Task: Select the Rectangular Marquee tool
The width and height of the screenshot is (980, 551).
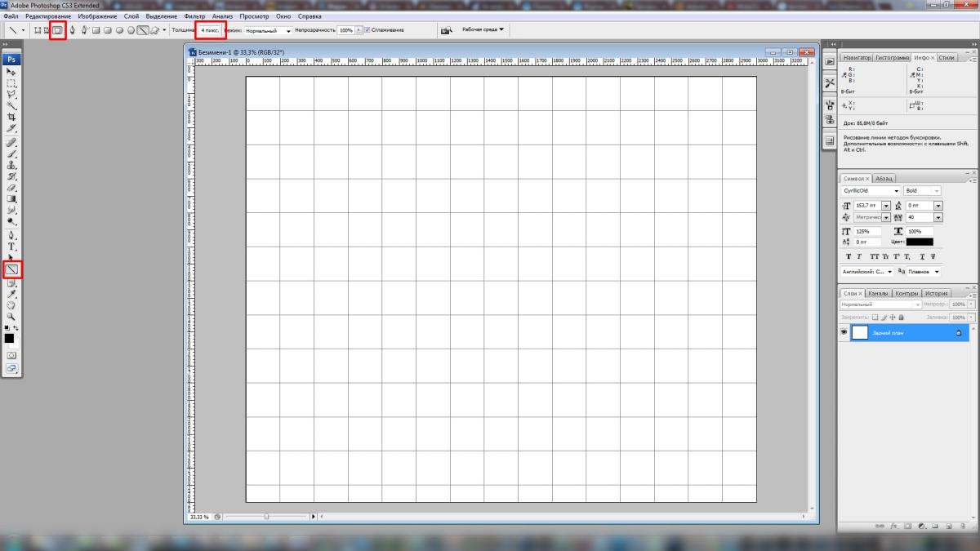Action: 12,83
